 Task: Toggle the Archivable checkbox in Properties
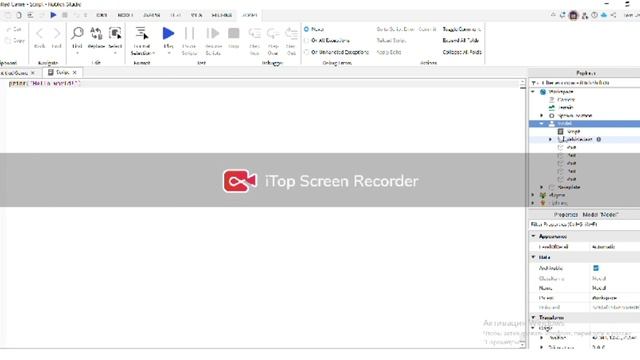[x=596, y=268]
